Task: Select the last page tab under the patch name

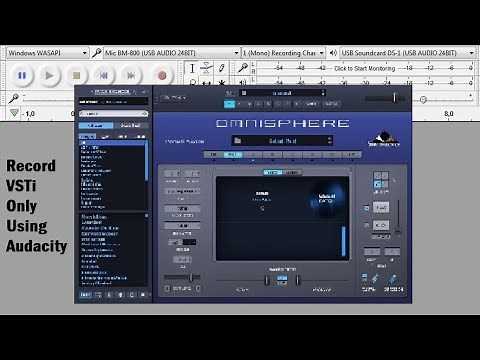Action: [x=352, y=155]
